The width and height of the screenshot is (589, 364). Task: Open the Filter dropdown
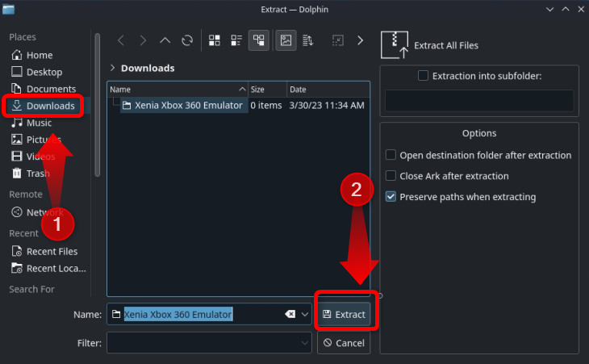click(x=305, y=343)
